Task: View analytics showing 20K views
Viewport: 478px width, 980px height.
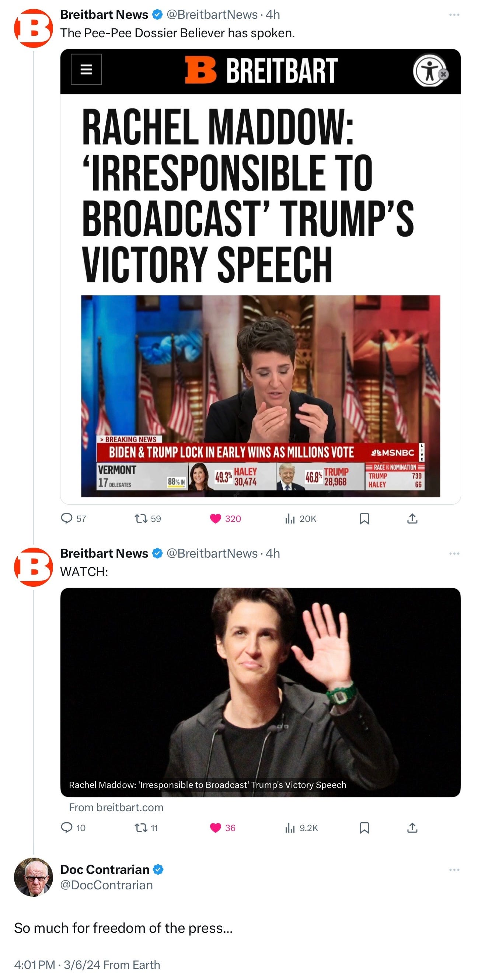Action: (x=300, y=519)
